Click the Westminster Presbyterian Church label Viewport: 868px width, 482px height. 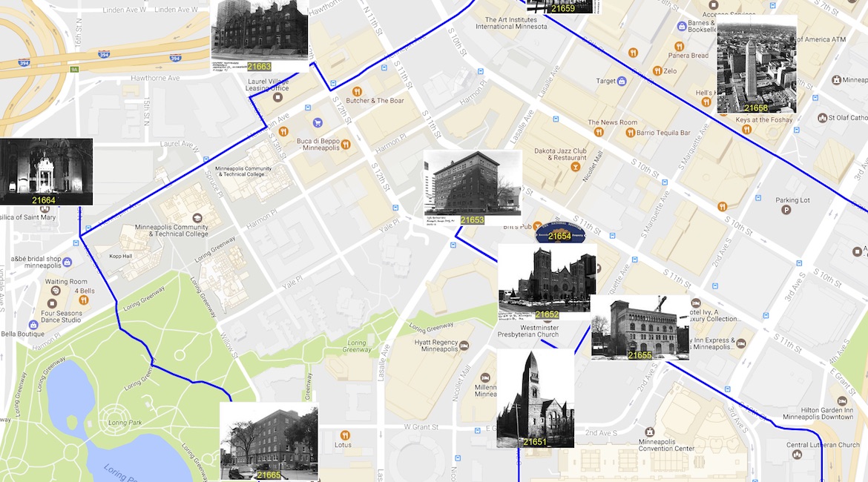coord(527,331)
